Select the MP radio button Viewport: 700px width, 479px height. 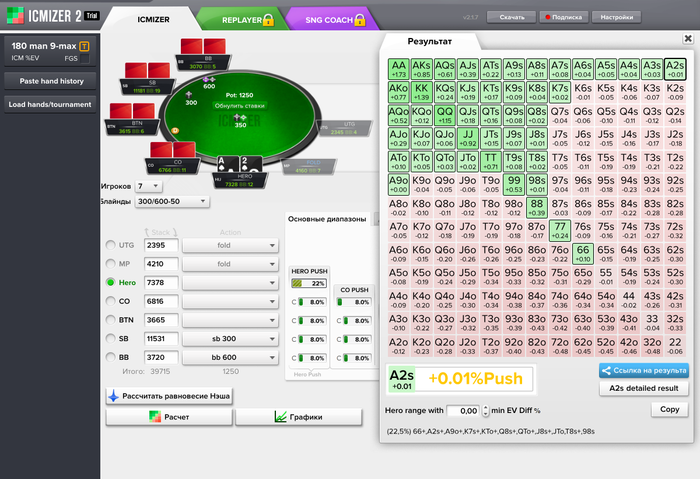point(110,264)
